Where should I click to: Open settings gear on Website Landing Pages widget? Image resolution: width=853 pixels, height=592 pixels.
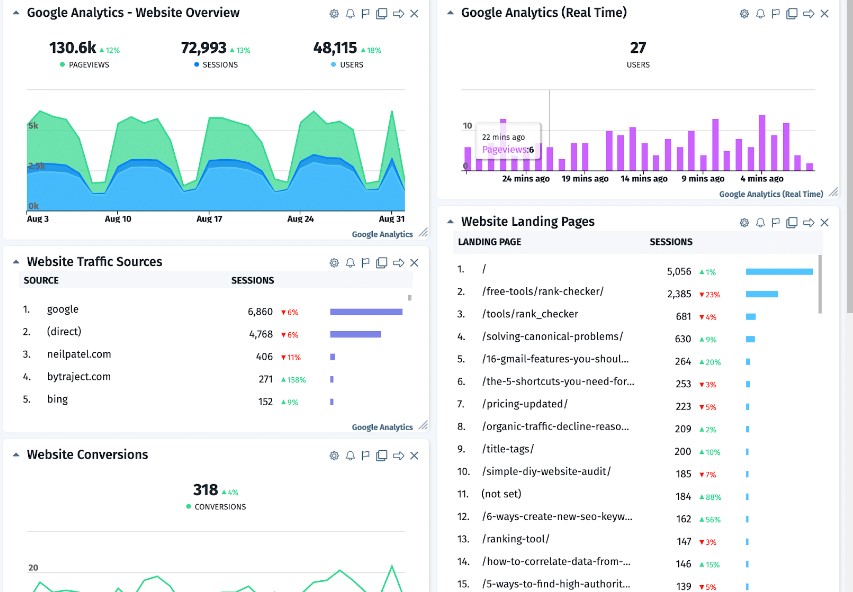point(744,223)
